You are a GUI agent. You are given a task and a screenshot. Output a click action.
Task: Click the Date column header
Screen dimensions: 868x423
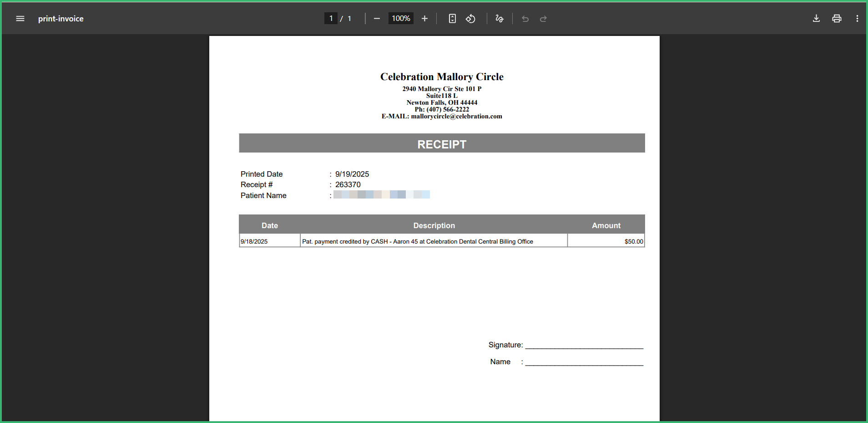[270, 225]
